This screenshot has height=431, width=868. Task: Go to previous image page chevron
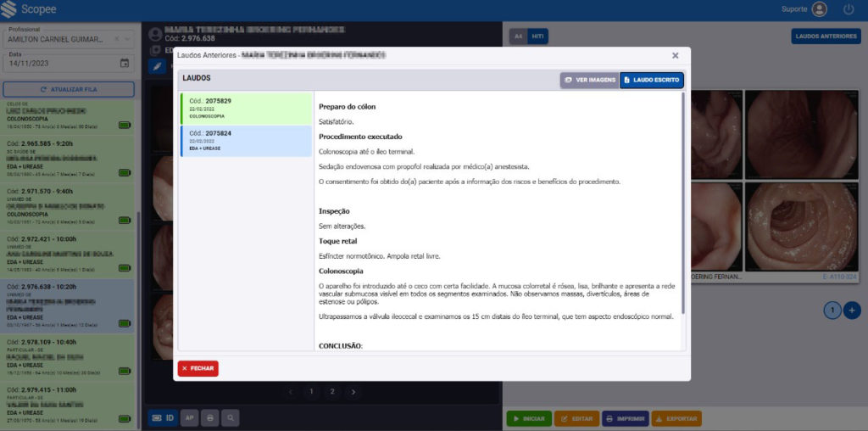[x=292, y=392]
